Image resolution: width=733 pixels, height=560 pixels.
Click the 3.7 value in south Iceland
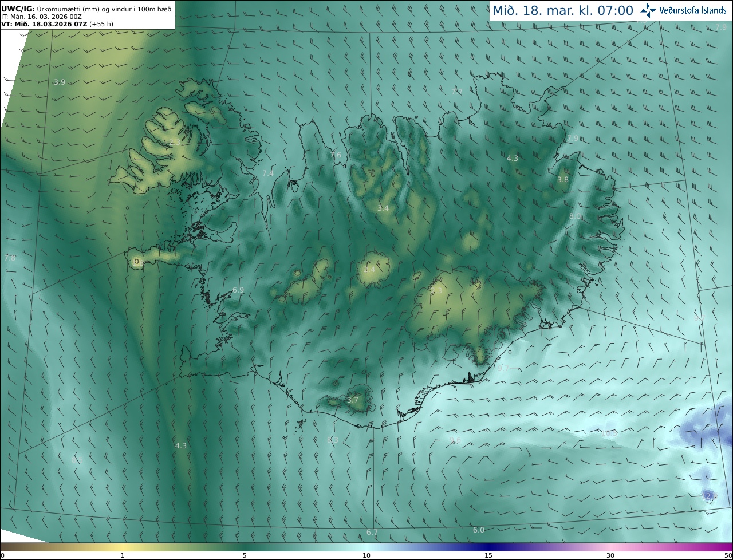pyautogui.click(x=353, y=400)
